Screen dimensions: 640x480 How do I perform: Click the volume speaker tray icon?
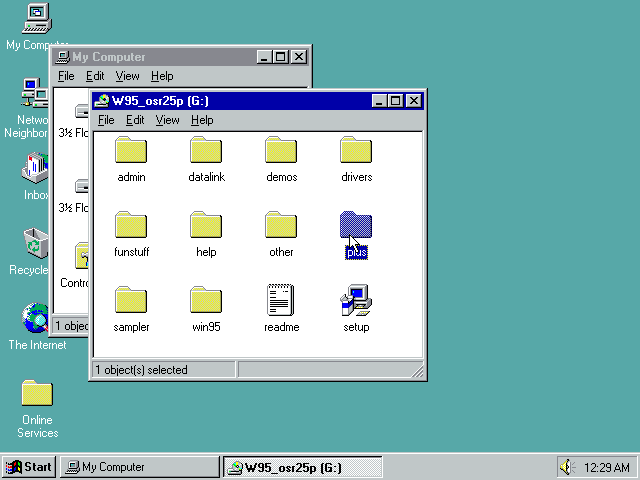coord(568,467)
